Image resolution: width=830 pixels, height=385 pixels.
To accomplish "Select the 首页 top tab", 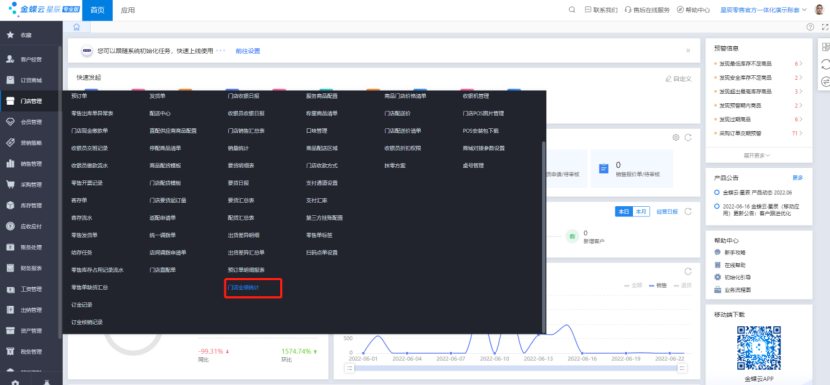I will pos(97,10).
